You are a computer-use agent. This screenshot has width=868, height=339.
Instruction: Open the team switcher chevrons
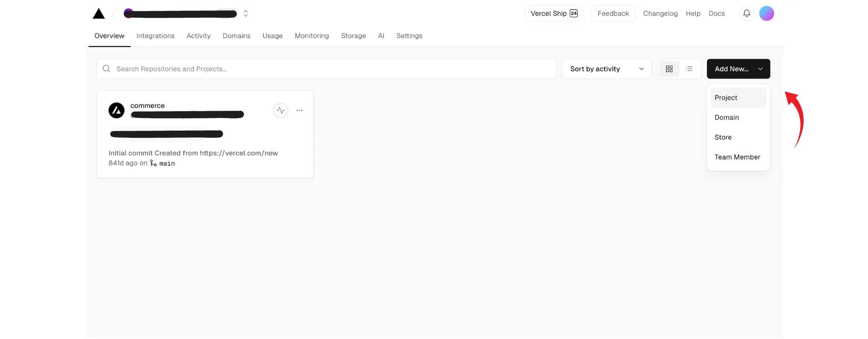pos(245,14)
